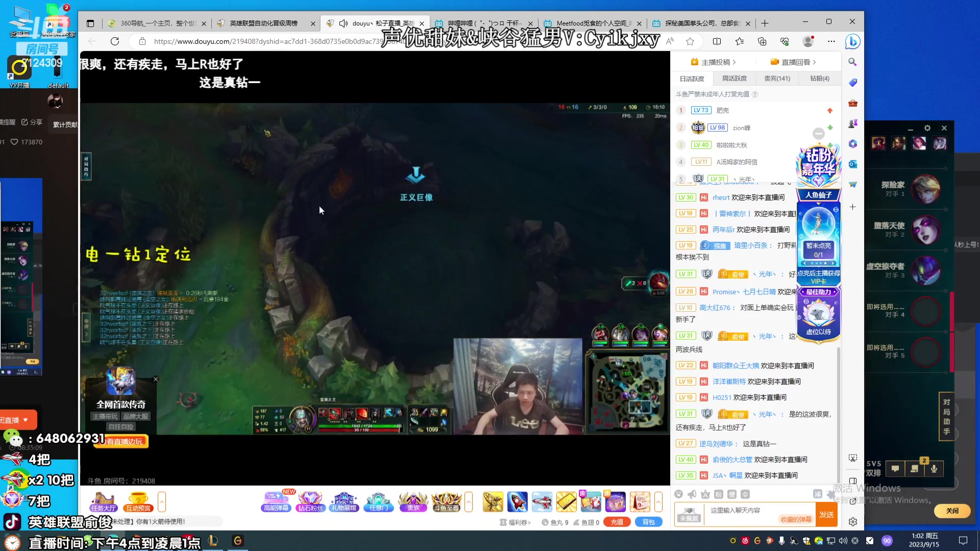This screenshot has height=551, width=980.
Task: Expand 主播投稿 streamer uploads
Action: [713, 62]
